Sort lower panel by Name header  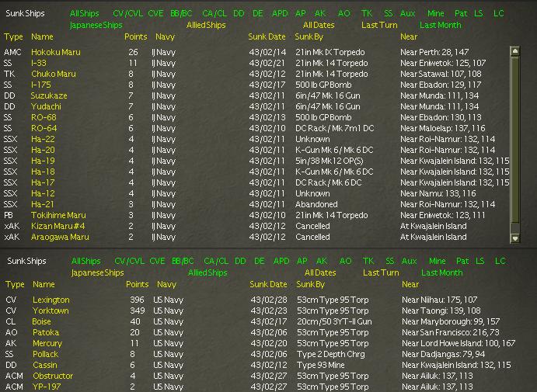tap(44, 284)
